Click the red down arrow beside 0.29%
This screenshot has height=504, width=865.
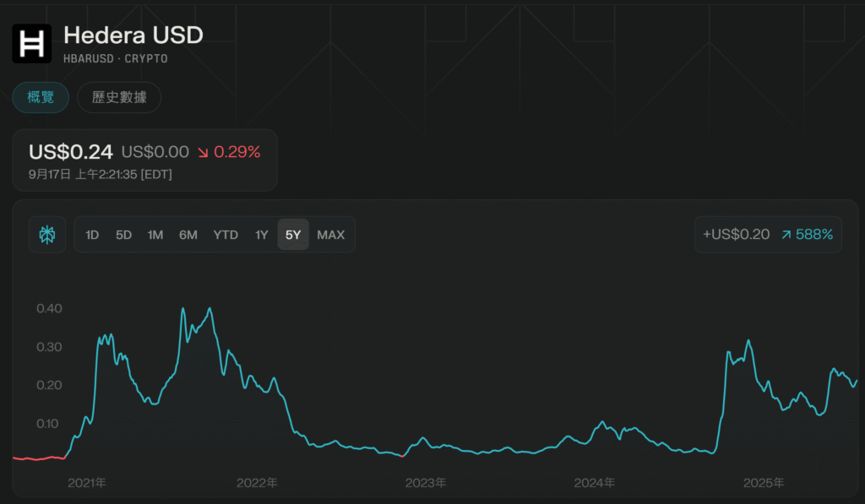pyautogui.click(x=203, y=152)
